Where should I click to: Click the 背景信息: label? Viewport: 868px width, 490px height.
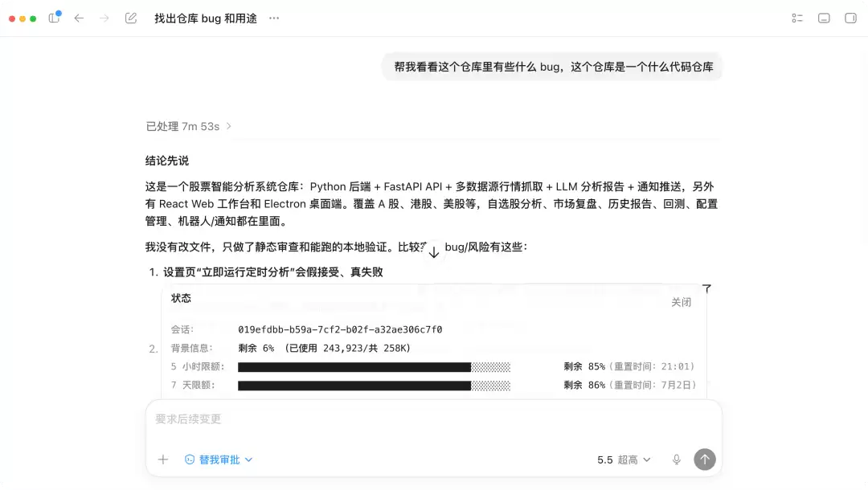(191, 349)
